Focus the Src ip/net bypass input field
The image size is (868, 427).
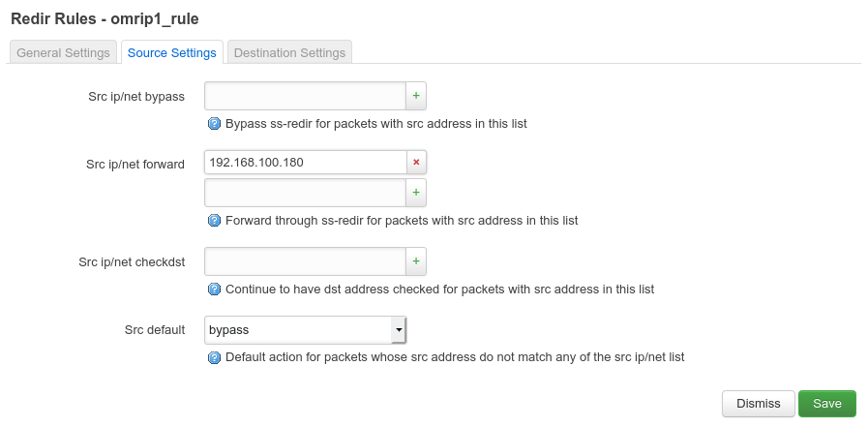tap(305, 96)
